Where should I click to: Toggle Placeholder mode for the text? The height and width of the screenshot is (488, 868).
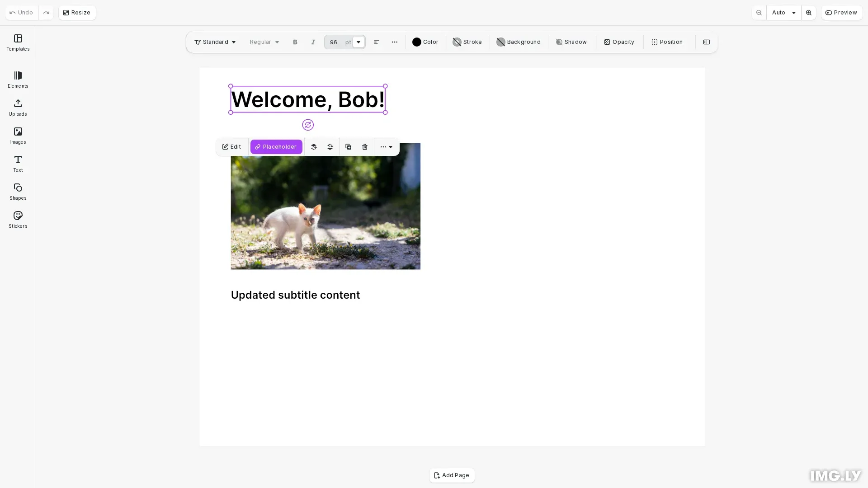tap(276, 147)
